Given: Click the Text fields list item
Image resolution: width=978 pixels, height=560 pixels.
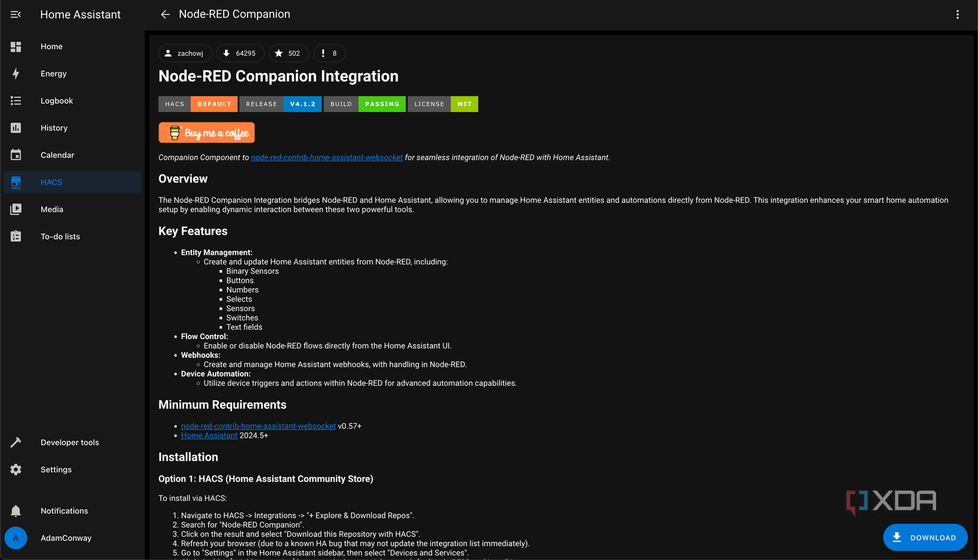Looking at the screenshot, I should tap(244, 327).
